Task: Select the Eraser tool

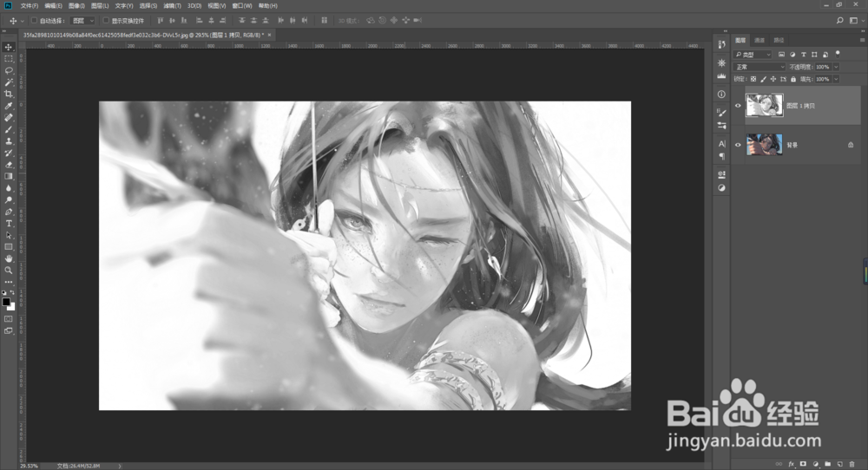Action: click(x=9, y=165)
